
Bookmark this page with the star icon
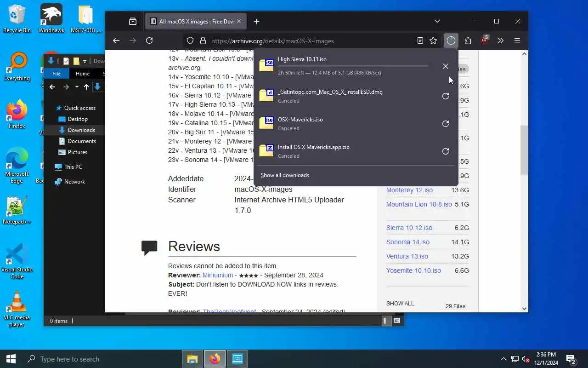[x=433, y=40]
